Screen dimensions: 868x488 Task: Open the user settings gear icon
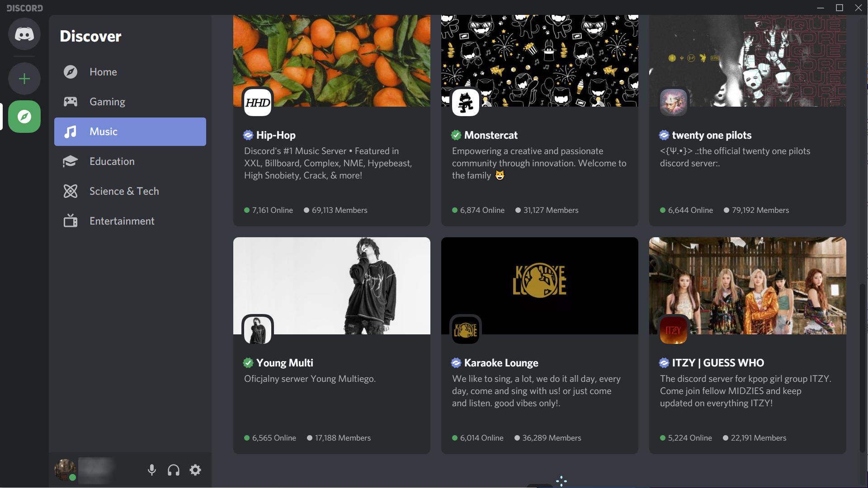pyautogui.click(x=195, y=470)
